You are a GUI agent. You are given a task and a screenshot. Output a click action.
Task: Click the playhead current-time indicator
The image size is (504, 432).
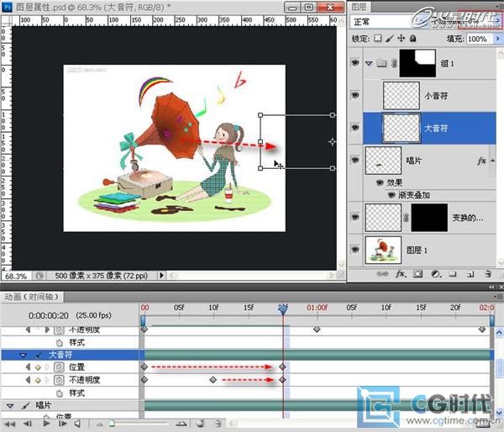coord(283,309)
